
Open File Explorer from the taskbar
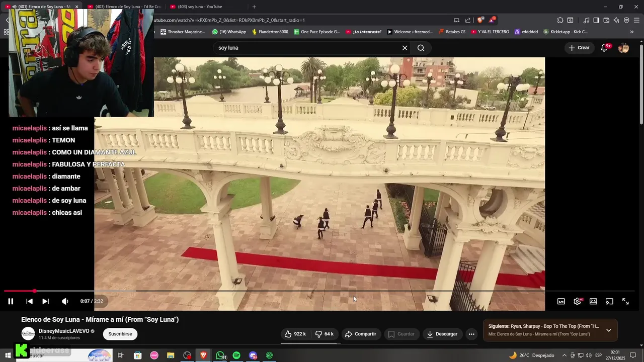pyautogui.click(x=171, y=355)
